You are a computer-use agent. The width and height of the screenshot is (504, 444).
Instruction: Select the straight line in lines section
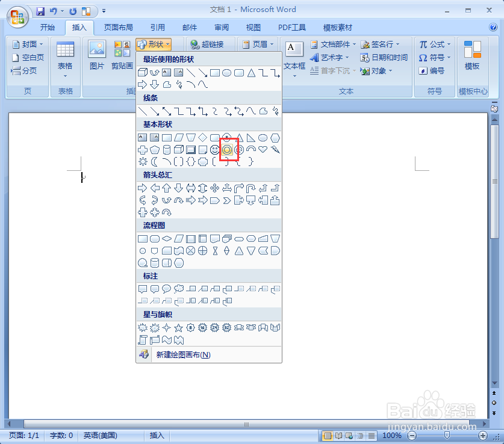[143, 111]
